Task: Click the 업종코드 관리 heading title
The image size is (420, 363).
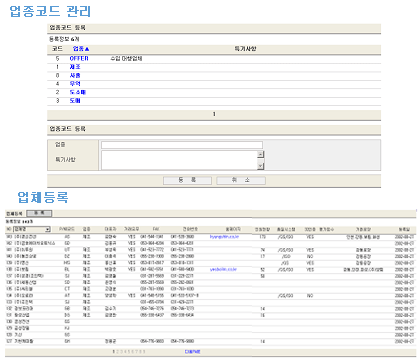Action: click(50, 11)
